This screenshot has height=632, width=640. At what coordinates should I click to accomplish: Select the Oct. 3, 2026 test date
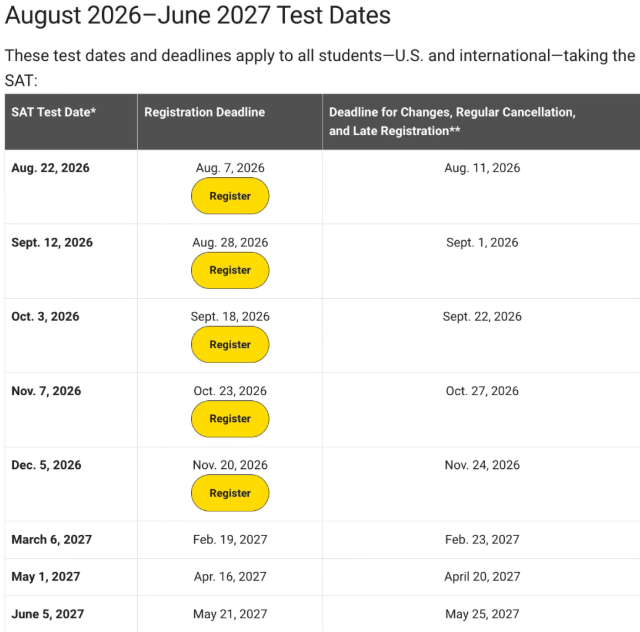tap(45, 316)
